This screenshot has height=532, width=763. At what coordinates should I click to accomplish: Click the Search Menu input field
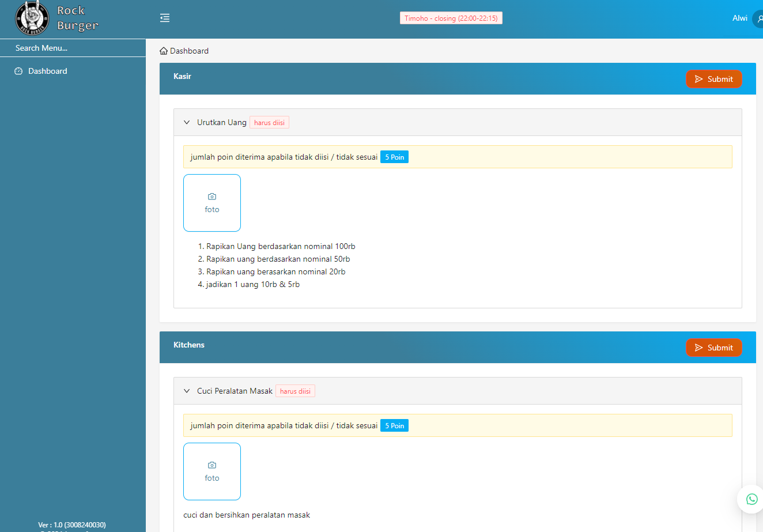coord(73,48)
